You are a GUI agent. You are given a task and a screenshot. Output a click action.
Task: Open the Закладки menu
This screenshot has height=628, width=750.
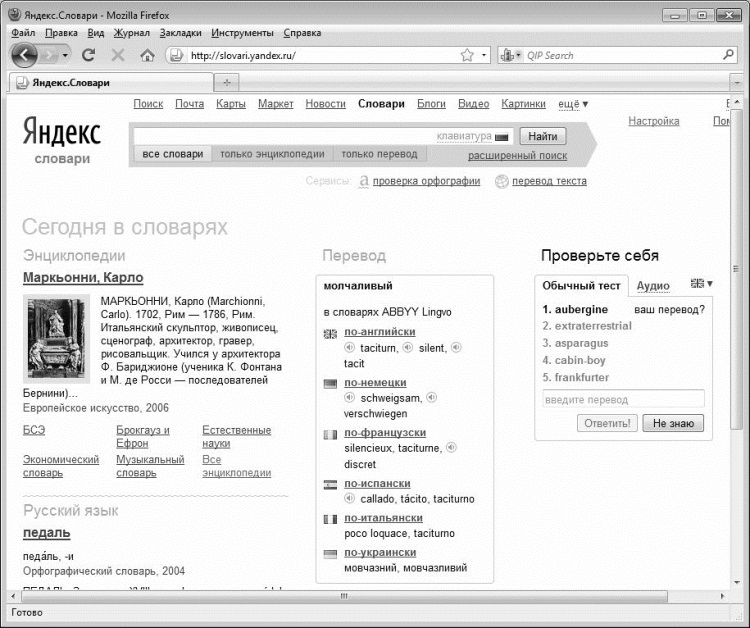pos(180,33)
